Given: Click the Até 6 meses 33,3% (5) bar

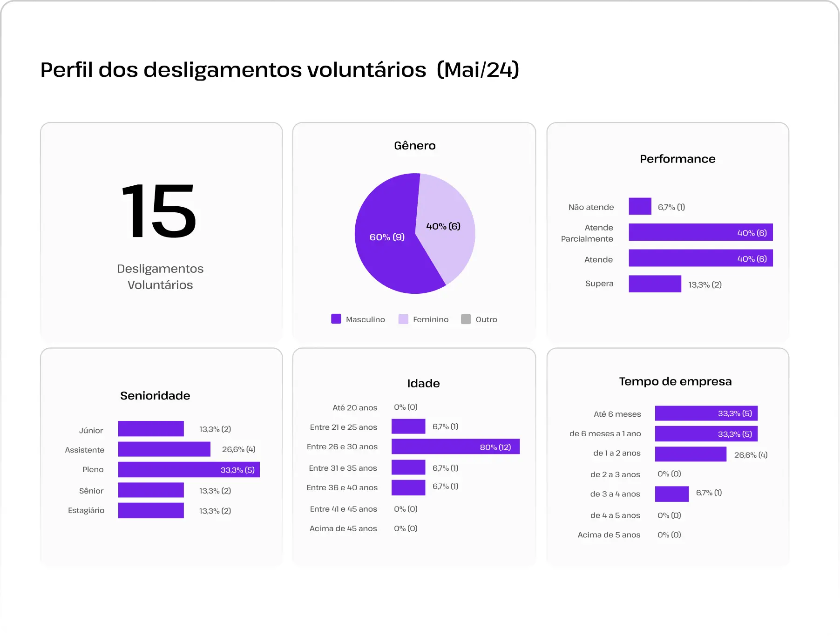Looking at the screenshot, I should tap(706, 413).
